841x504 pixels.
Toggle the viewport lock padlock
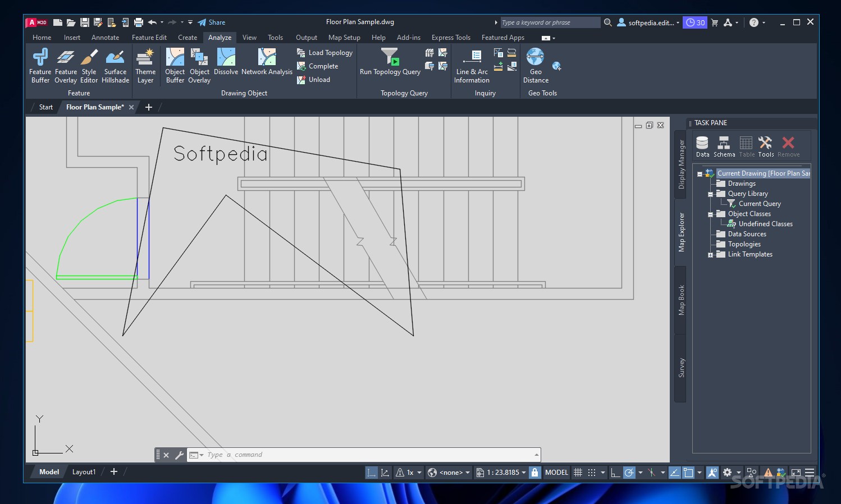534,473
